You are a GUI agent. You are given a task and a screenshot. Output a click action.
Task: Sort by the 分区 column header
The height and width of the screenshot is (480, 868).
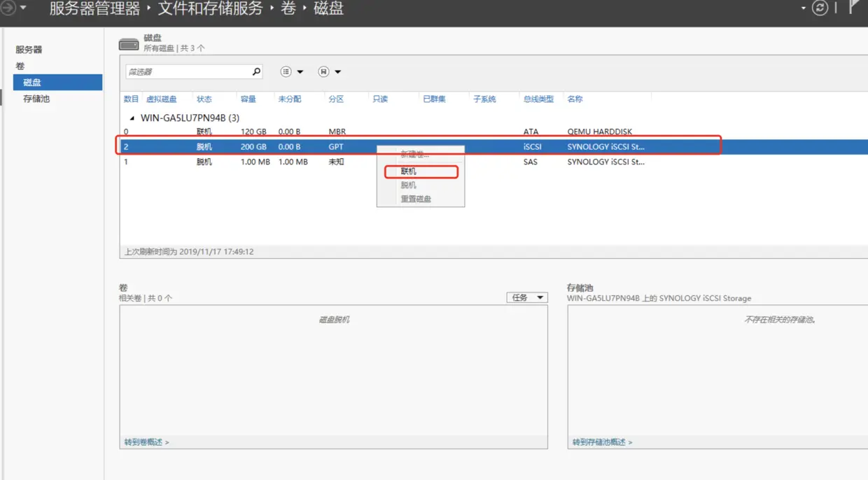tap(336, 99)
